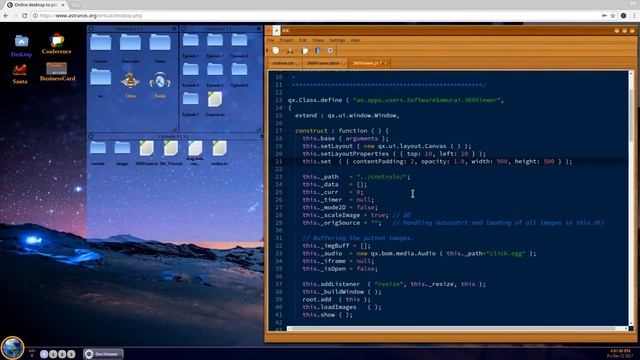640x360 pixels.
Task: Reload the browser page
Action: [x=25, y=16]
